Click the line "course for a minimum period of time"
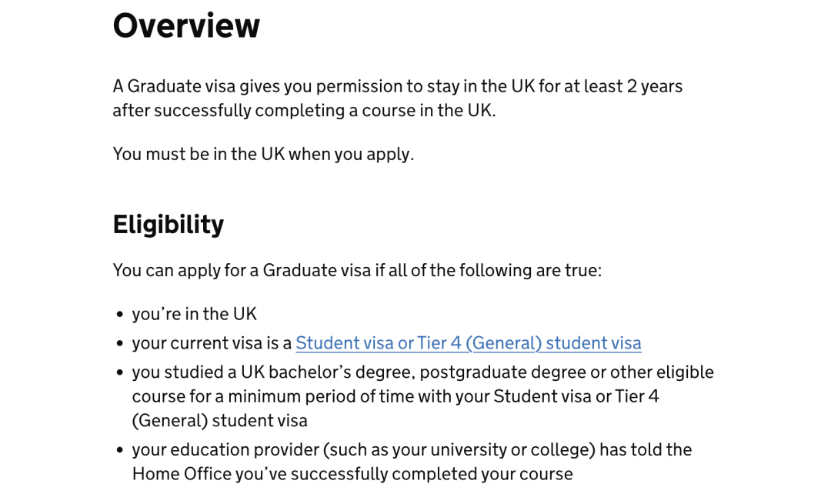Image resolution: width=831 pixels, height=504 pixels. (x=395, y=396)
